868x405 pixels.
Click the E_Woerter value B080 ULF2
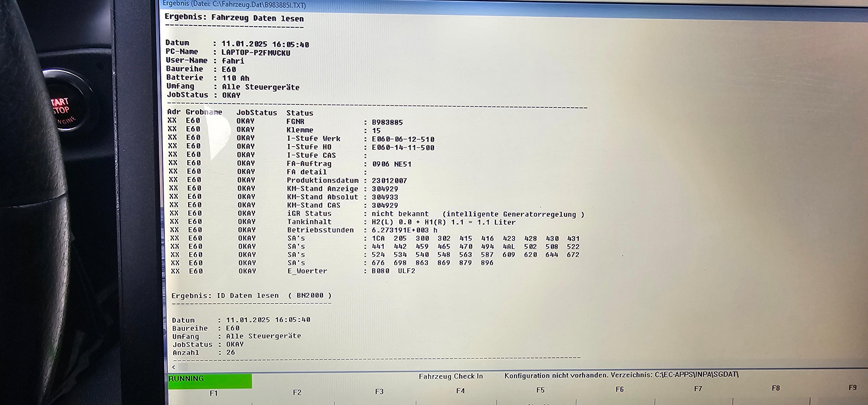click(x=393, y=271)
